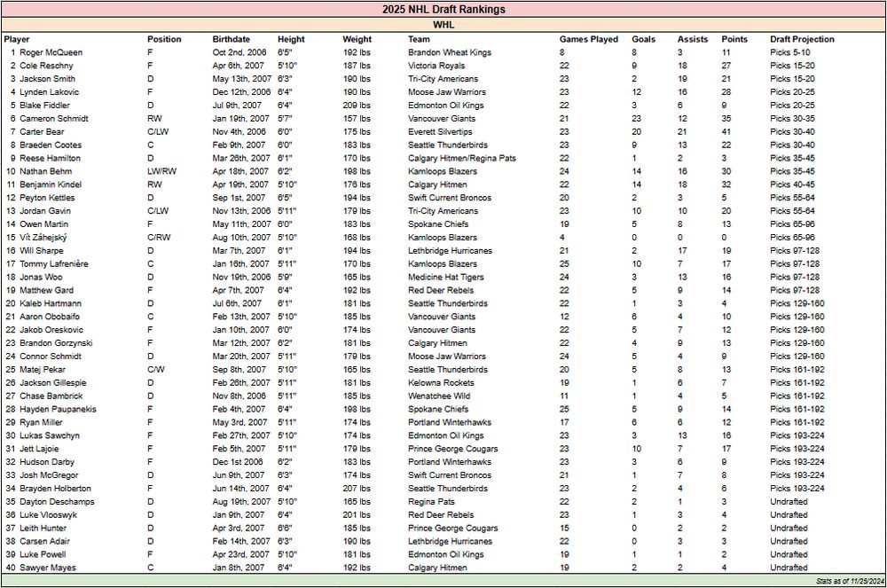
Task: Click the Height column header
Action: 291,39
